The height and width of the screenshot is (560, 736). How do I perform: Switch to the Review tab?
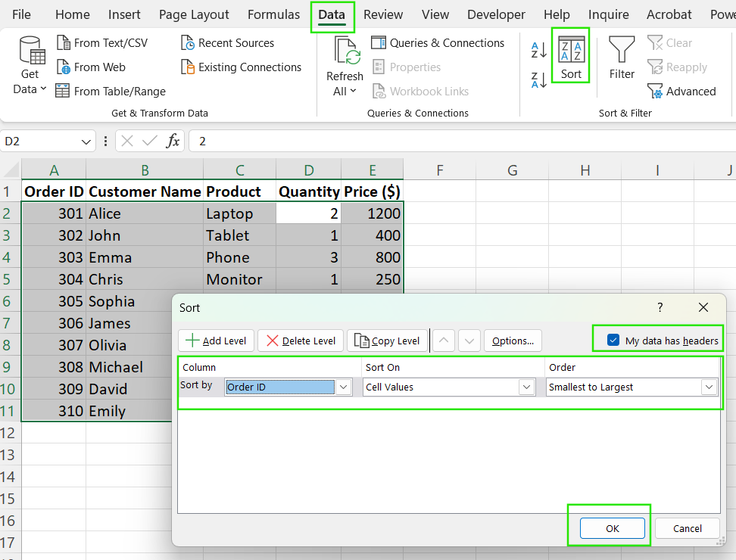click(383, 14)
